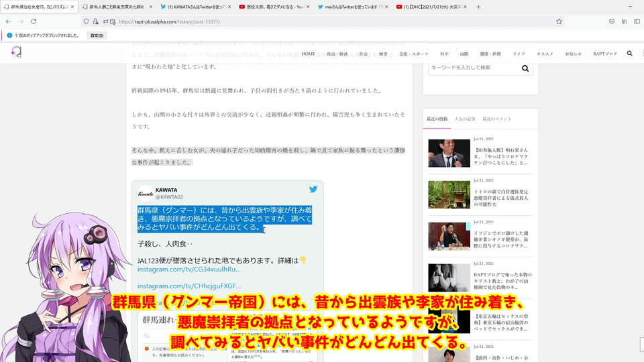The height and width of the screenshot is (362, 644).
Task: Open instagram.com/tv/CG34vuulhRu link
Action: [189, 269]
